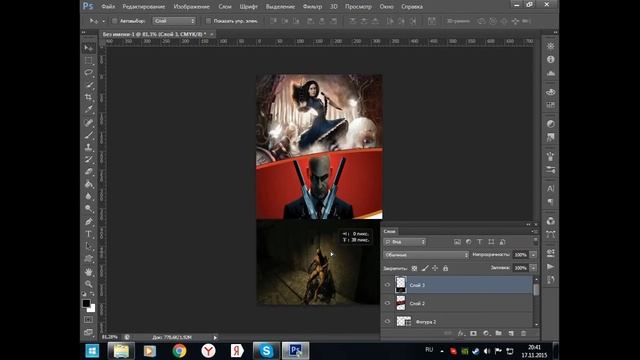Open the Fill slider arrow
The height and width of the screenshot is (360, 640).
[x=533, y=268]
